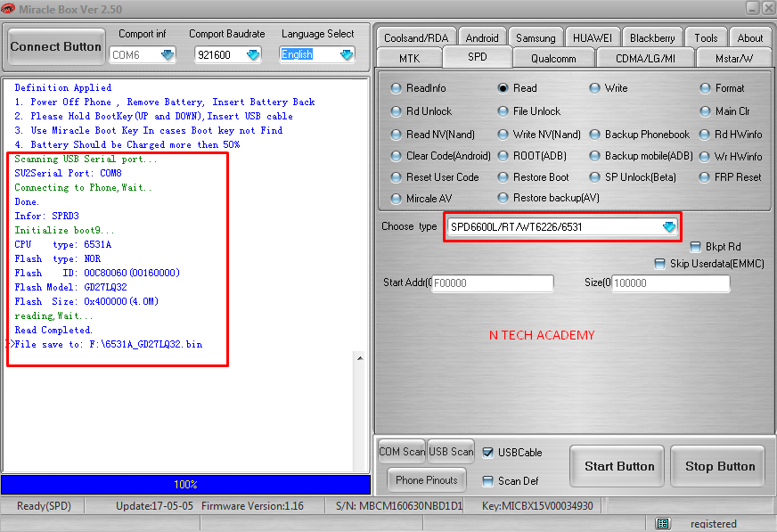The width and height of the screenshot is (777, 532).
Task: Click 'S/N: MBCM160630NBD1D1' status entry
Action: coord(399,506)
